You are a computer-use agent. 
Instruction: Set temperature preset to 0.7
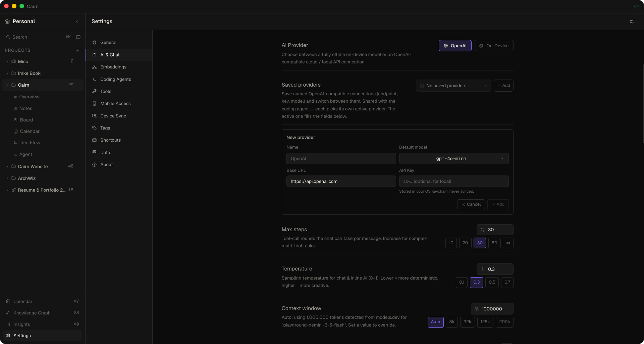pos(507,282)
